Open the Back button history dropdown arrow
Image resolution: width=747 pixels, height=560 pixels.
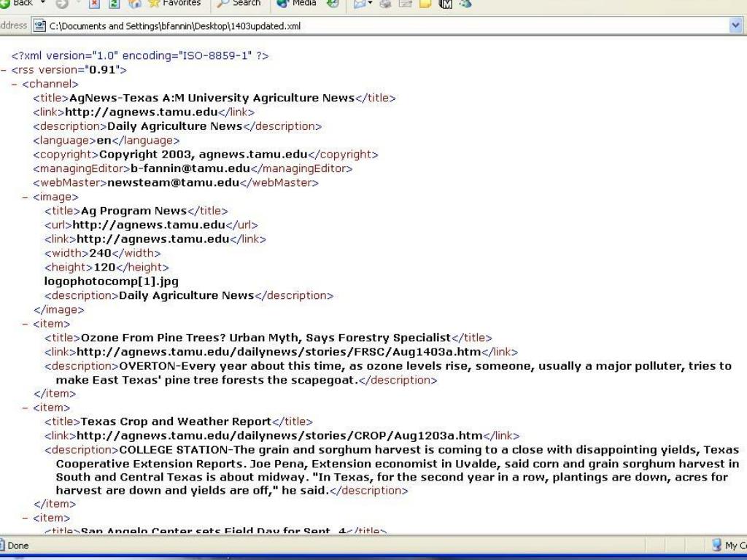tap(43, 3)
